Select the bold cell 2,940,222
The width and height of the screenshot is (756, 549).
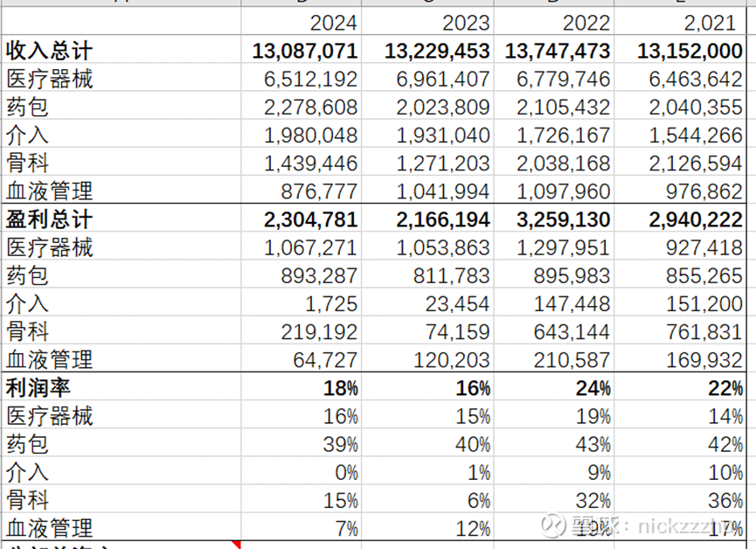680,219
